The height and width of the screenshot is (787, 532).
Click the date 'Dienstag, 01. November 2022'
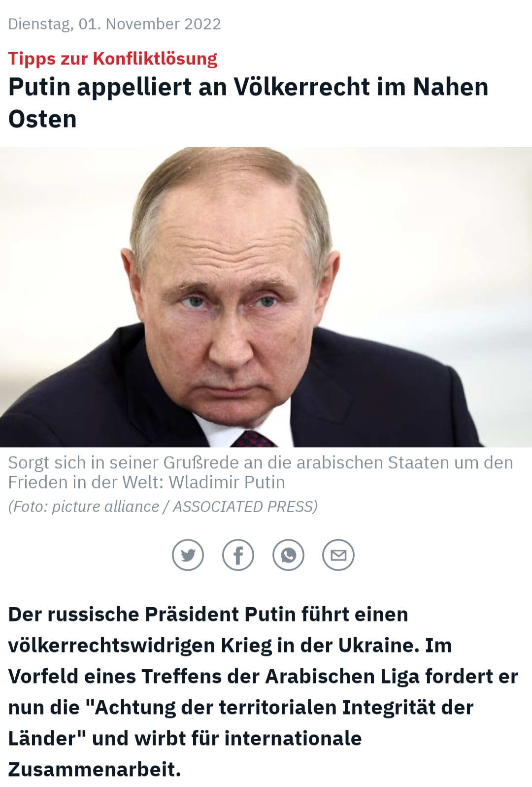point(115,24)
